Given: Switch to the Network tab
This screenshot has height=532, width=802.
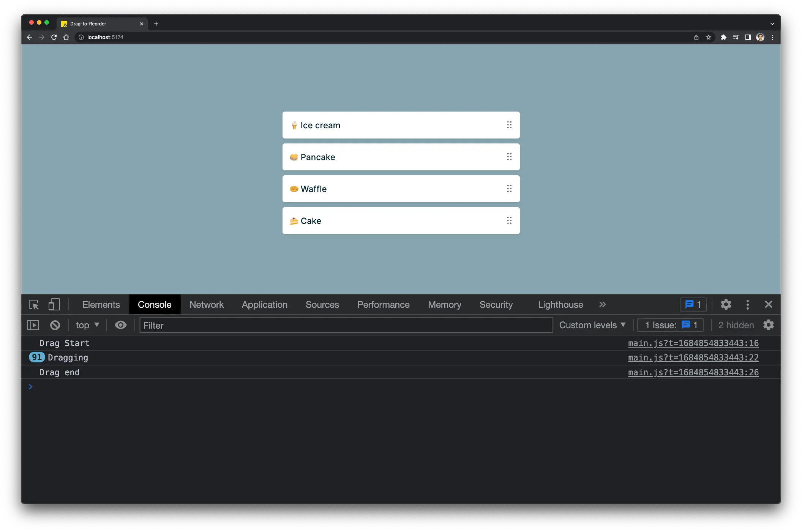Looking at the screenshot, I should click(207, 305).
